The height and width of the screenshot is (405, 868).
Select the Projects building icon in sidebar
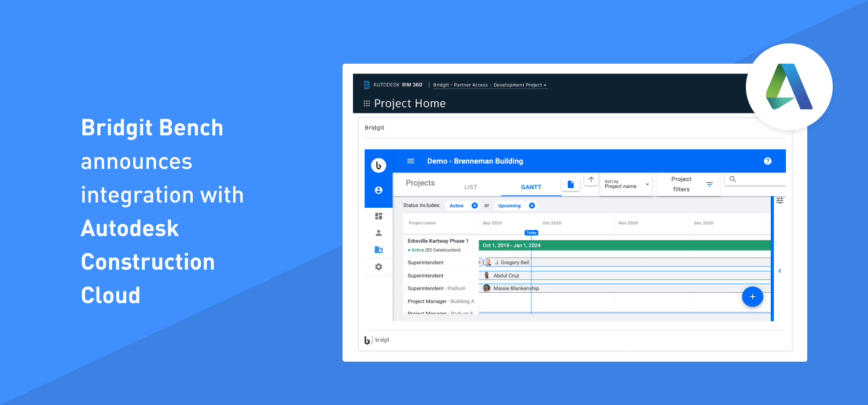tap(378, 250)
